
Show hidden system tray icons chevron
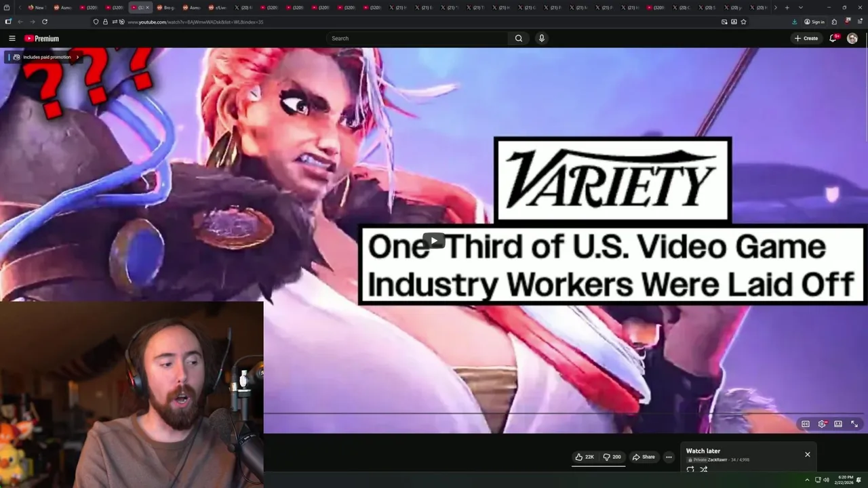click(807, 480)
